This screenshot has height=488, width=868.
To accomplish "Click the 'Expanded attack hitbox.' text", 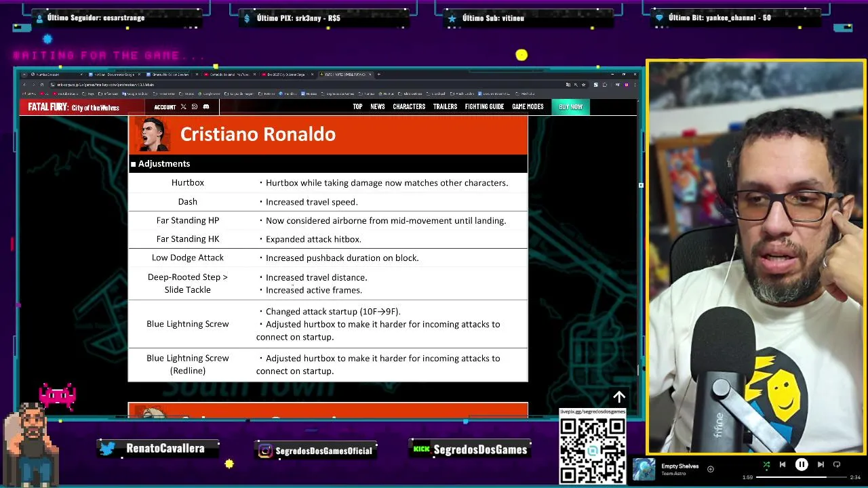I will 313,239.
